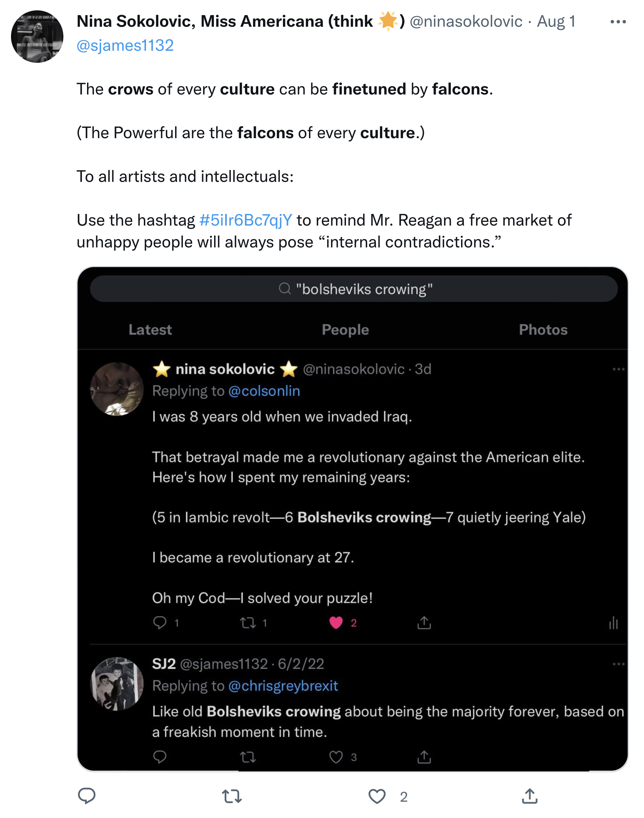
Task: View analytics bars on the Iraq tweet
Action: (614, 623)
